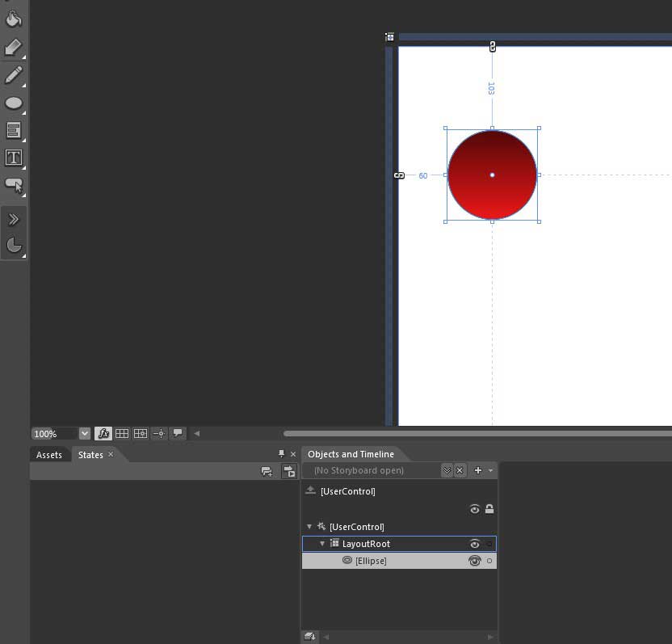Select the Pencil drawing tool
Screen dimensions: 672x644
click(x=13, y=75)
